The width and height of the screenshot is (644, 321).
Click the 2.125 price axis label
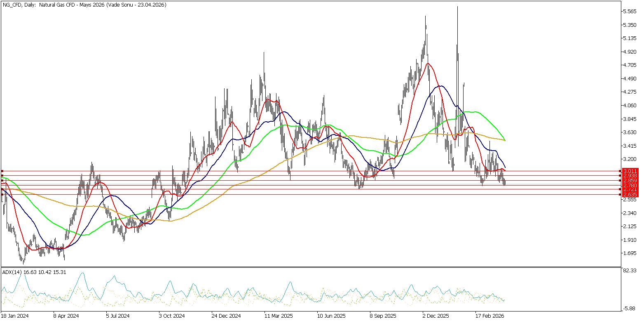coord(630,226)
